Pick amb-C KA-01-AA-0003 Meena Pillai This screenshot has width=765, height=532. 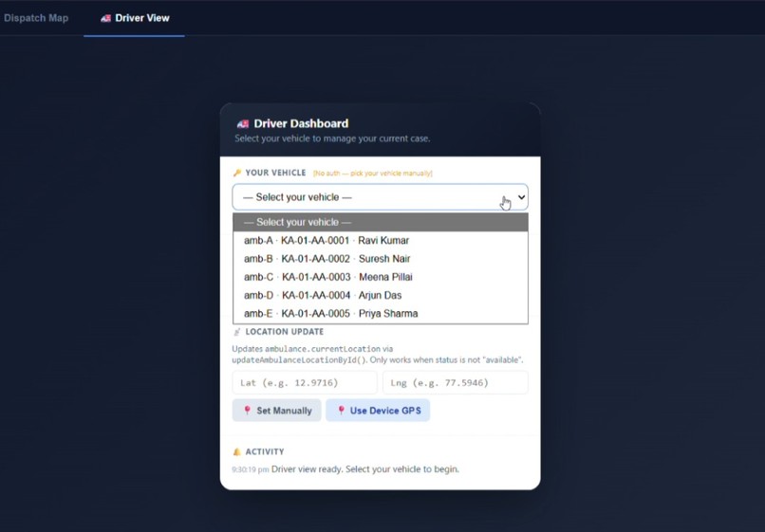point(381,277)
